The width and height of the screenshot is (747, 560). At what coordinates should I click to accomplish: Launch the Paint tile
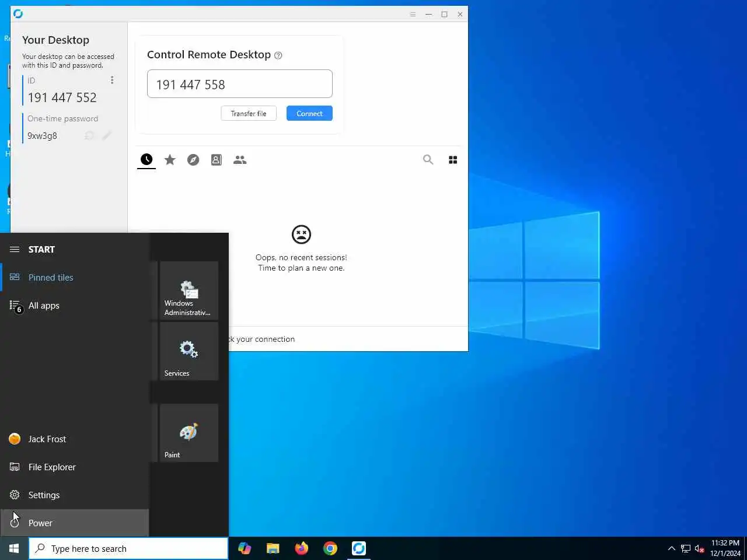click(x=189, y=433)
